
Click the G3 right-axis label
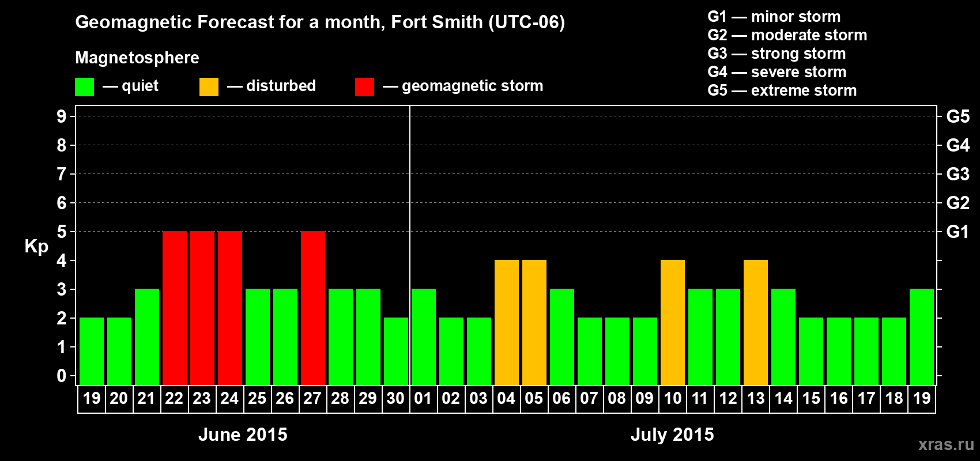coord(958,174)
